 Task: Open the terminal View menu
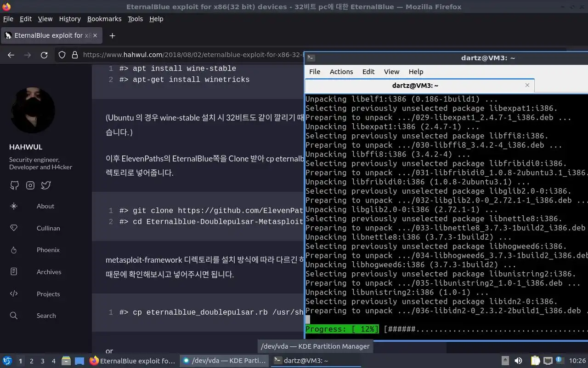coord(391,71)
